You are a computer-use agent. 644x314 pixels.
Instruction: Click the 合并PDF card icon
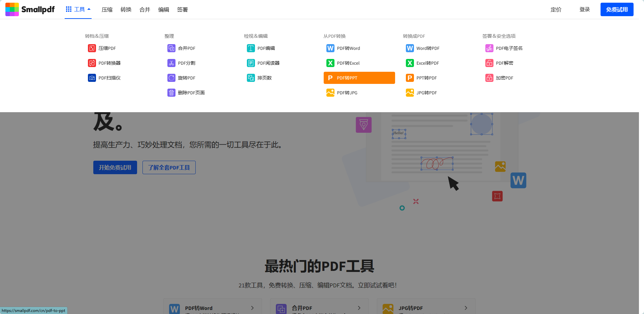[x=281, y=309]
